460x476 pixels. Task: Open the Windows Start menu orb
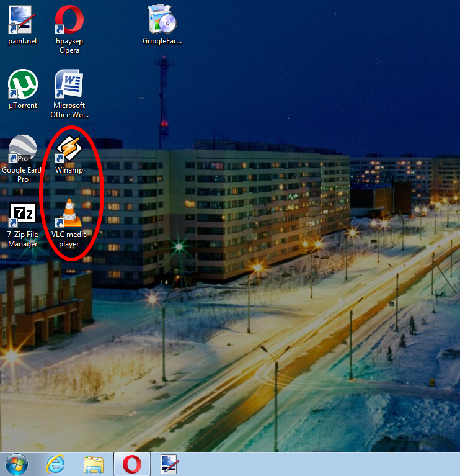point(17,464)
